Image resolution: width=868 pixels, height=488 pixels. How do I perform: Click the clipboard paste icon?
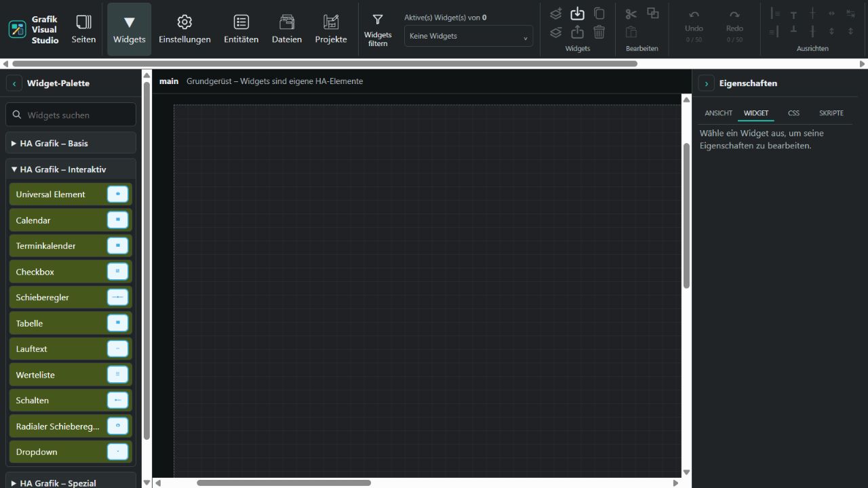[x=631, y=32]
